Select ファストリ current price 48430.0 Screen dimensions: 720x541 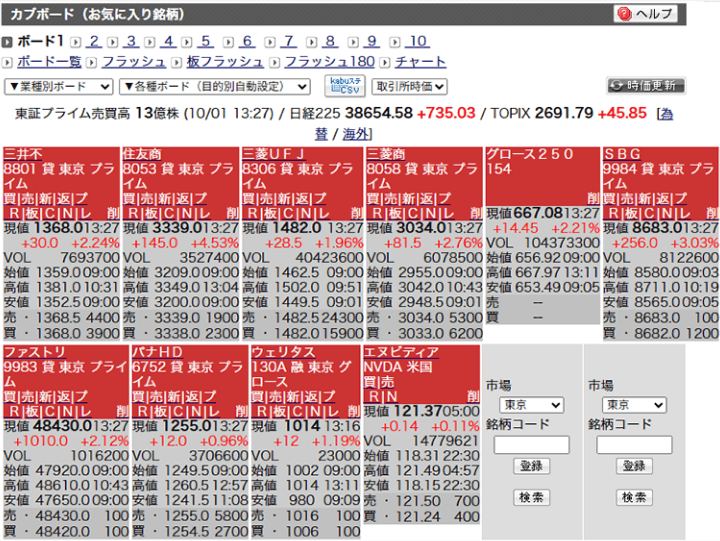point(62,426)
